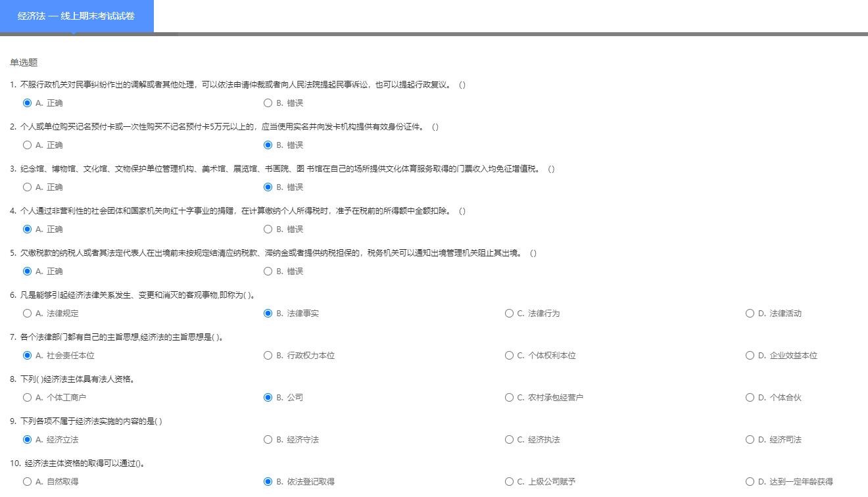Select answer A. 社会责任本位

(27, 356)
